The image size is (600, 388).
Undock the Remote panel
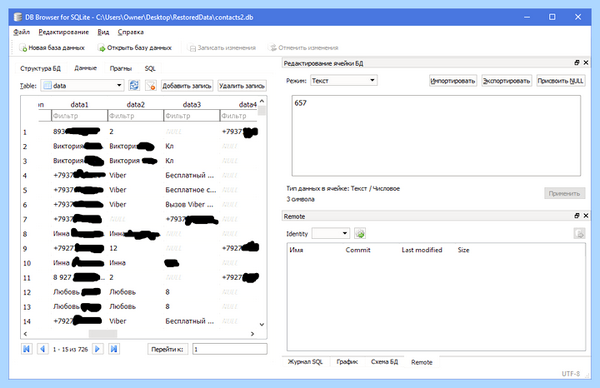coord(577,216)
